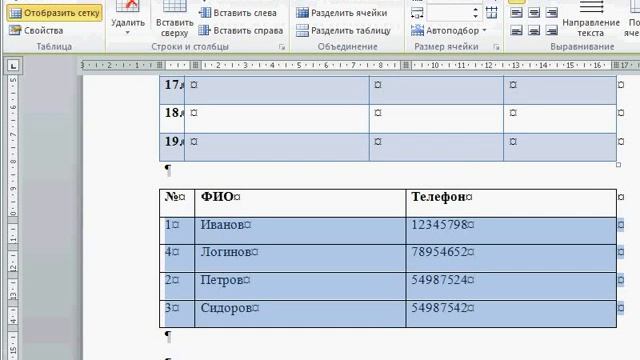The height and width of the screenshot is (360, 640).
Task: Click the Иванов cell
Action: tap(300, 231)
